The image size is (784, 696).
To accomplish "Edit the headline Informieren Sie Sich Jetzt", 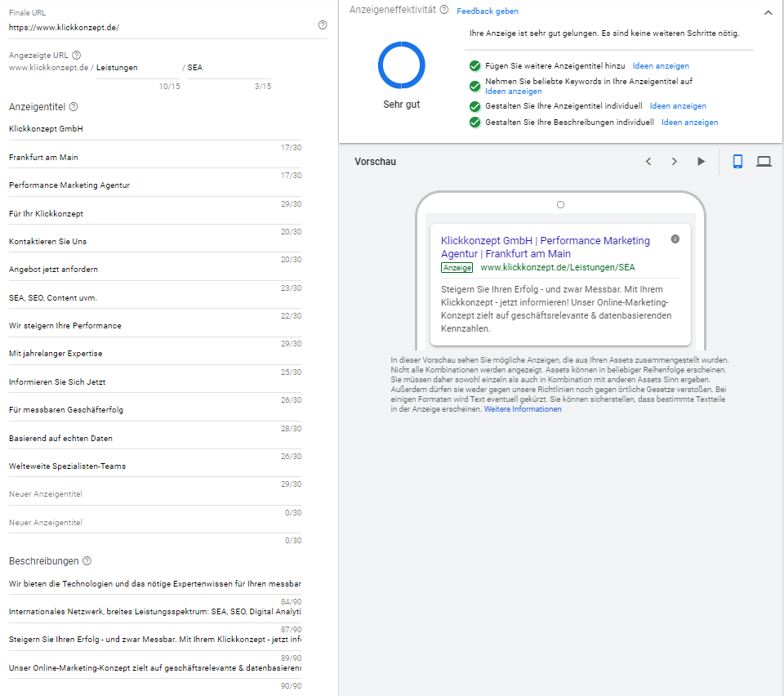I will tap(155, 382).
